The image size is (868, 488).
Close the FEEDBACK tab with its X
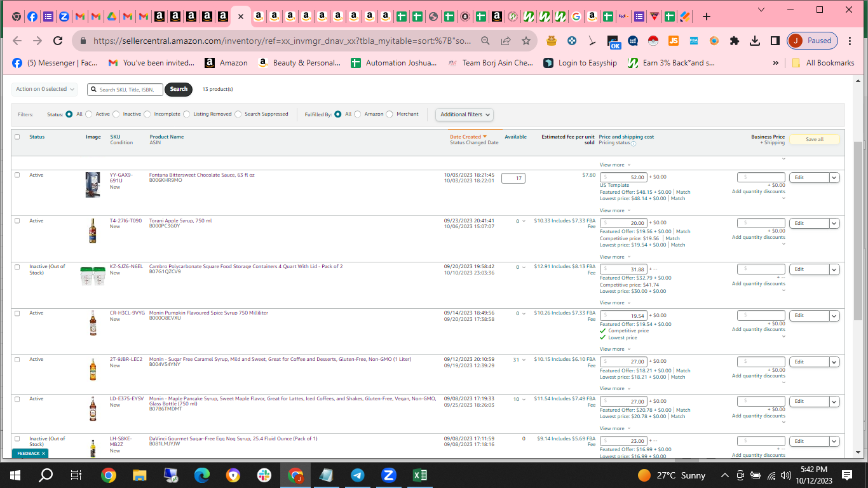point(43,454)
